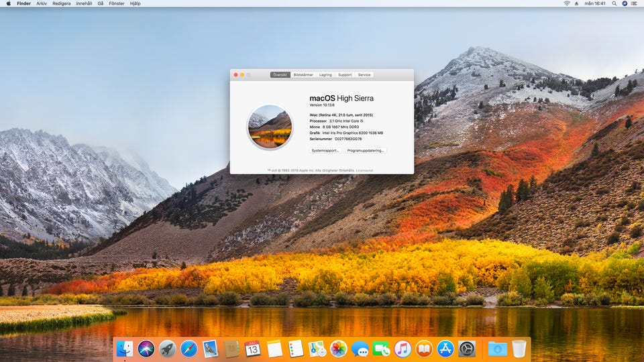Click the Grafik Intel Iris Pro line
Image resolution: width=644 pixels, height=362 pixels.
click(x=346, y=133)
